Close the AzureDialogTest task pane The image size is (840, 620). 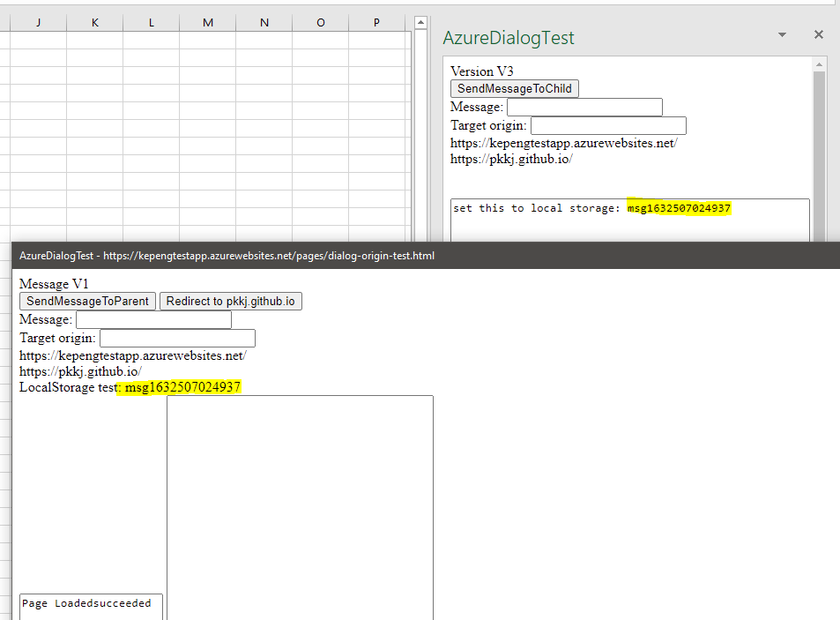pyautogui.click(x=818, y=34)
